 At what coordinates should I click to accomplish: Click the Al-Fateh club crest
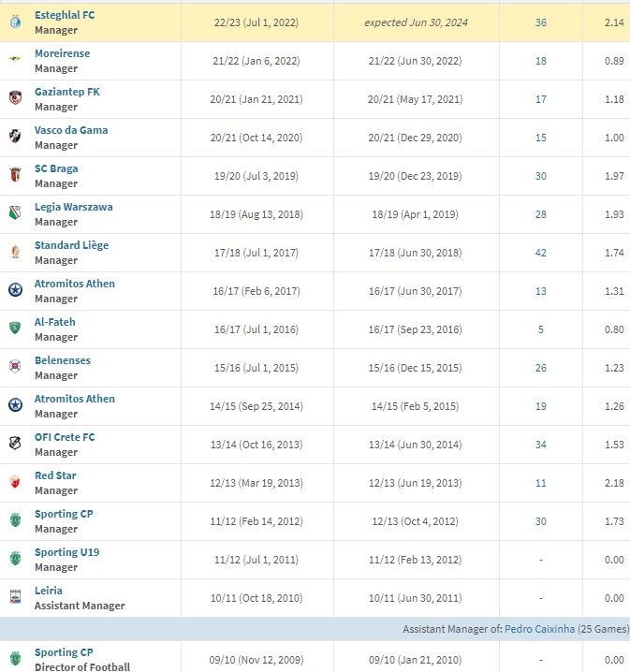point(15,329)
